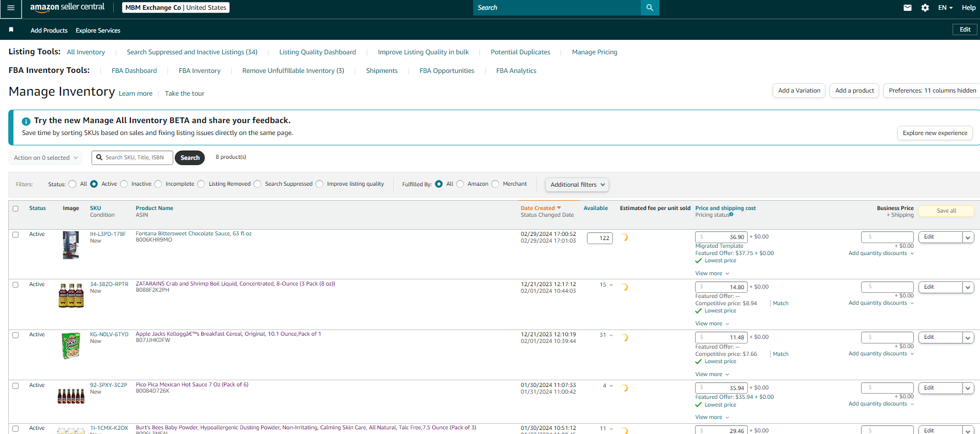Click the top header Search field
The image size is (980, 434).
pos(556,8)
